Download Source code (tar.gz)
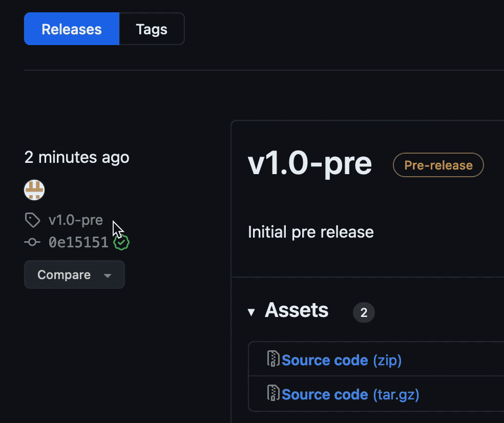The image size is (504, 423). tap(349, 394)
